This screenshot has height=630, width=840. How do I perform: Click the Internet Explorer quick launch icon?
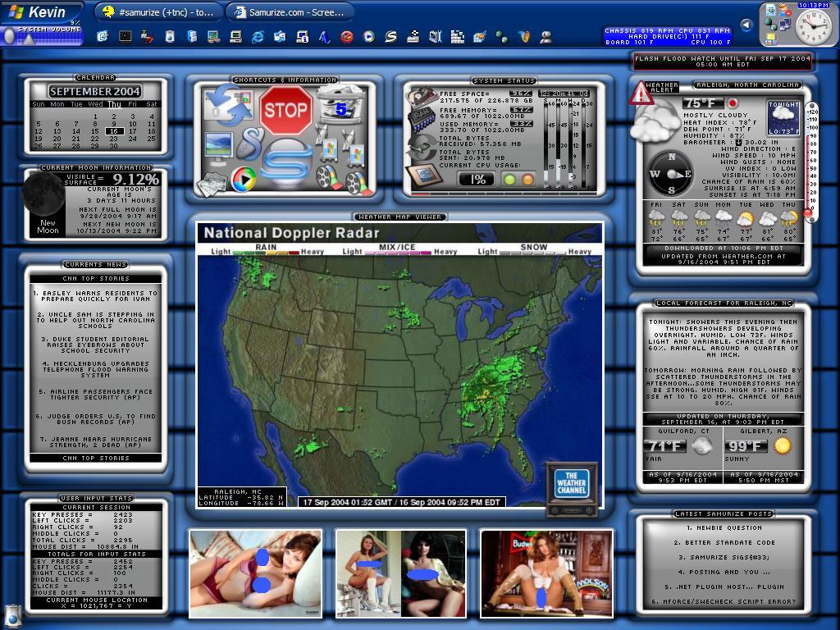258,37
